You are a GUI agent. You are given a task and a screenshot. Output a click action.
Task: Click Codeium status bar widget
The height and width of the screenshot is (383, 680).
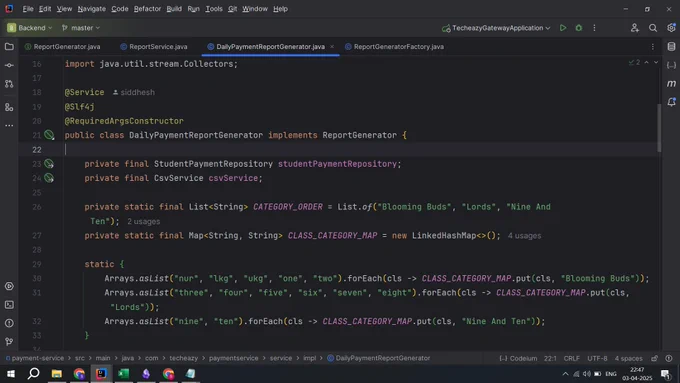(x=518, y=358)
